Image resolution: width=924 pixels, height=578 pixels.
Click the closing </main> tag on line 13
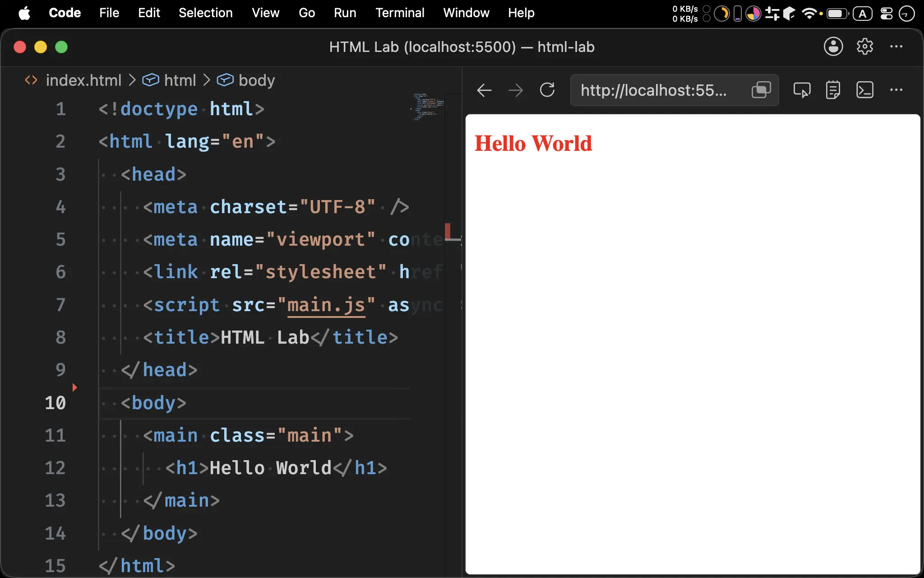click(x=181, y=501)
